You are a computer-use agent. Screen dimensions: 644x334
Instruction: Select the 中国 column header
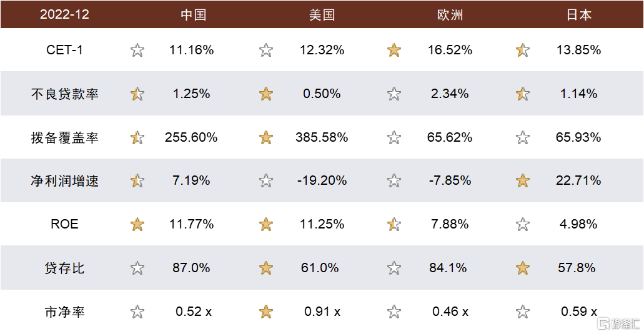pos(193,15)
